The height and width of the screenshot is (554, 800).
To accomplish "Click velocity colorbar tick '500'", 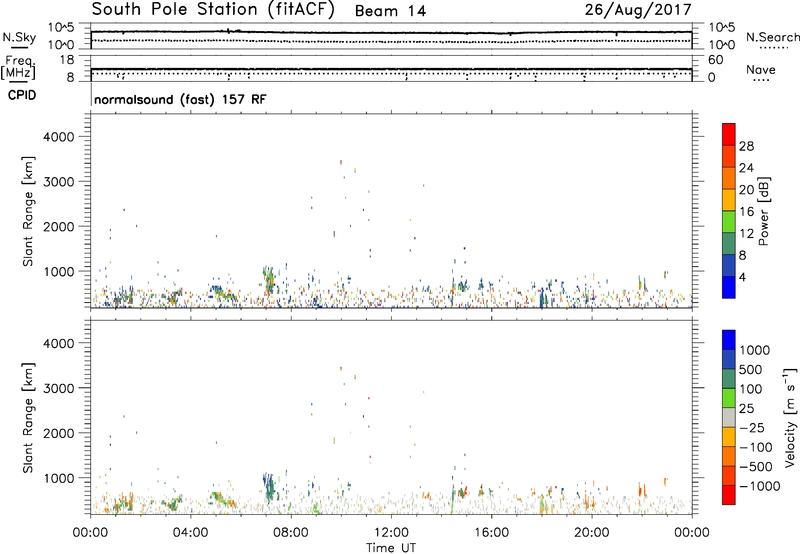I will pos(751,370).
